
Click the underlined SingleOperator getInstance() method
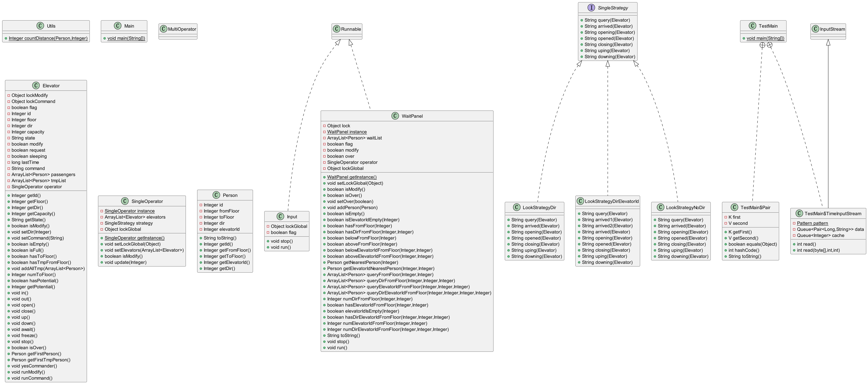(134, 238)
